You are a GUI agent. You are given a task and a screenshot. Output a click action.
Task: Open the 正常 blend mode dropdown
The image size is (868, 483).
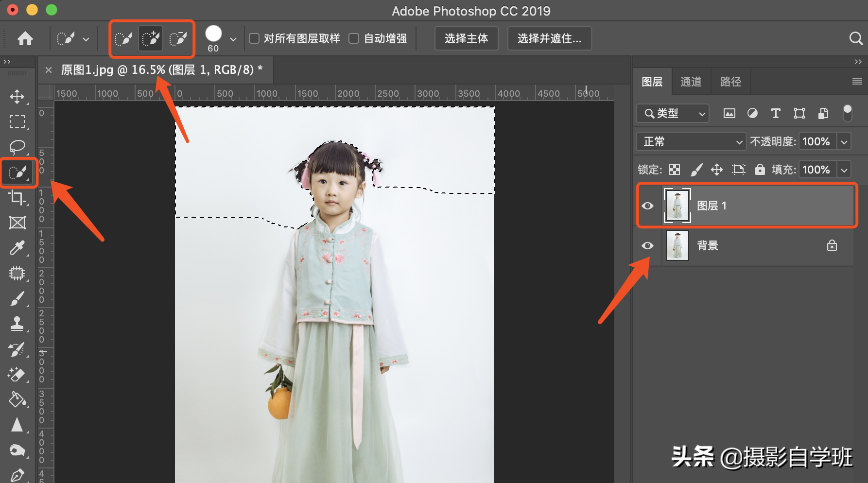coord(691,142)
